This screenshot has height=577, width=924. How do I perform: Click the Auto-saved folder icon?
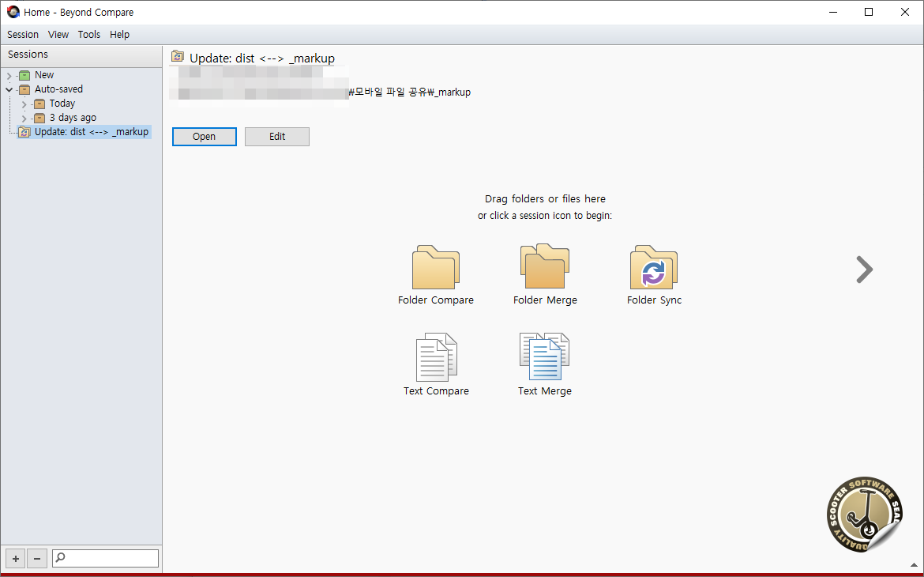[x=24, y=89]
